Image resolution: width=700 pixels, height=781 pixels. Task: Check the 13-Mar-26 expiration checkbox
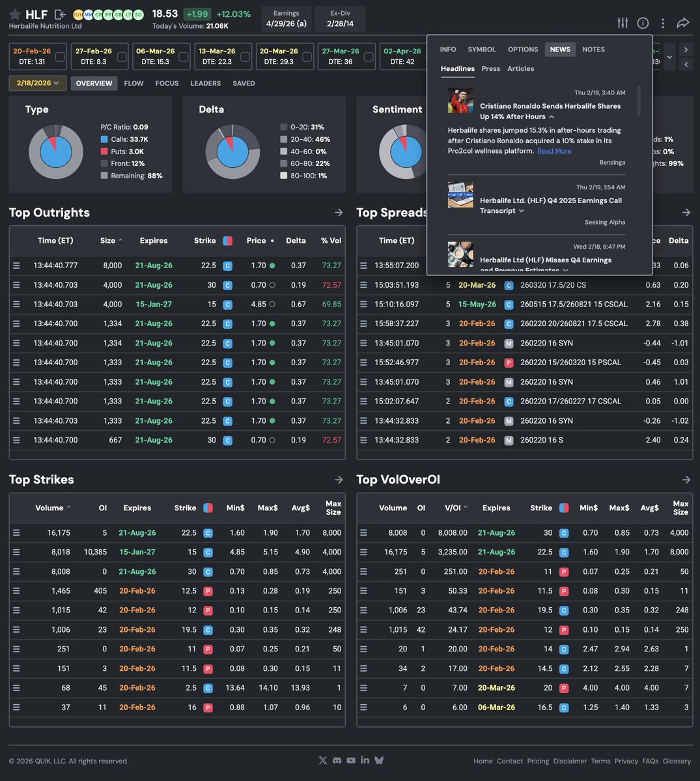click(x=245, y=57)
